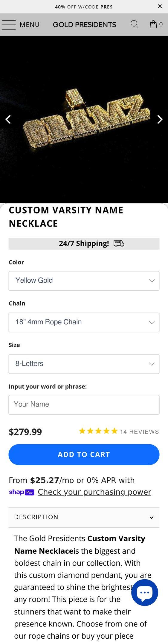View the 14 Reviews link
This screenshot has width=168, height=644.
pyautogui.click(x=140, y=432)
